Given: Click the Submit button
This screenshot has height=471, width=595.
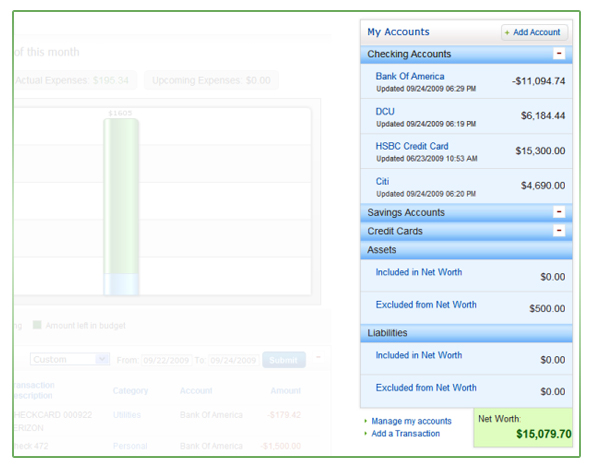Looking at the screenshot, I should click(x=283, y=360).
